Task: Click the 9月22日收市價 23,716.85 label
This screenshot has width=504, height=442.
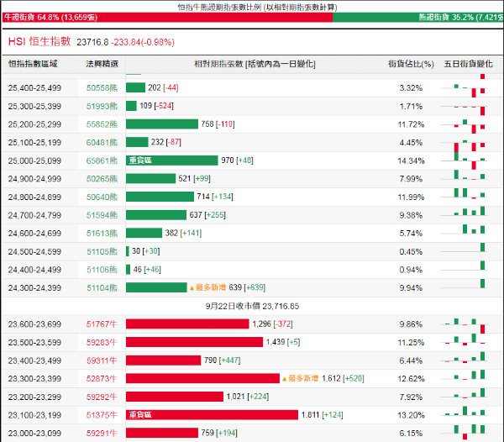Action: pyautogui.click(x=252, y=306)
